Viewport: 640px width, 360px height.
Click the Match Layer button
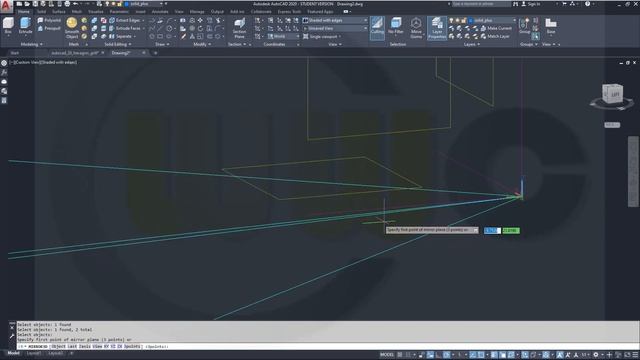(x=495, y=36)
